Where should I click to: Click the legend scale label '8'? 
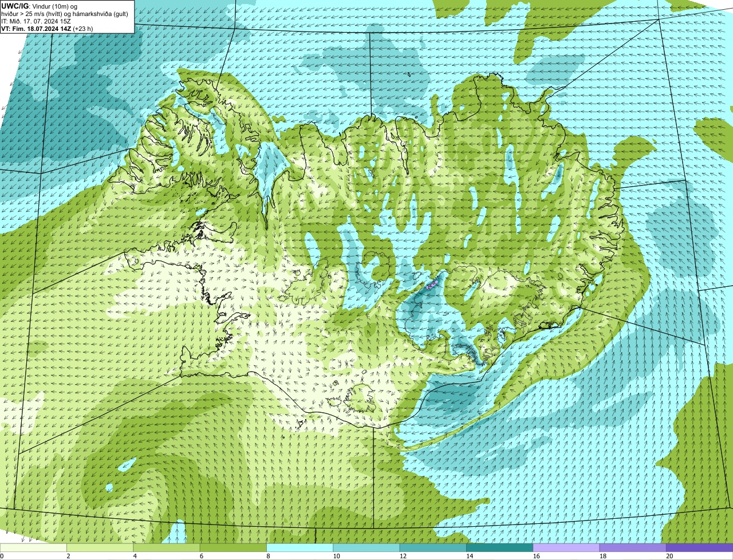[268, 556]
